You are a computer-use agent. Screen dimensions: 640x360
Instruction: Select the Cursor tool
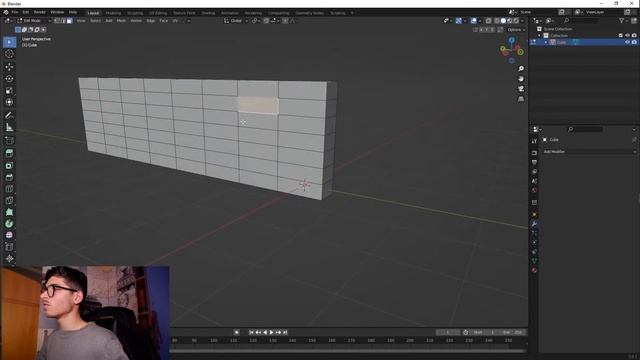[x=9, y=54]
